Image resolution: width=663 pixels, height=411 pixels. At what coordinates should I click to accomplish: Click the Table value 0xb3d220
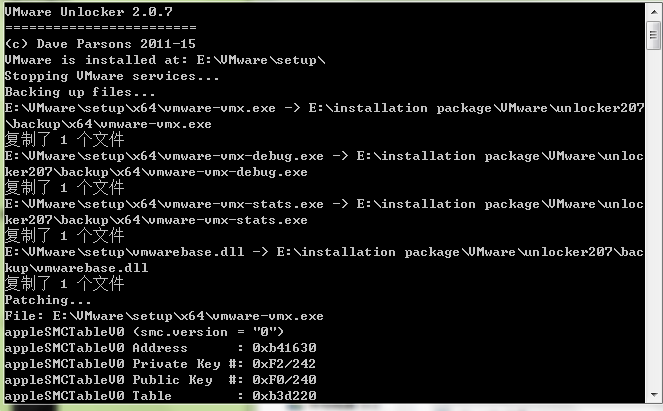284,396
